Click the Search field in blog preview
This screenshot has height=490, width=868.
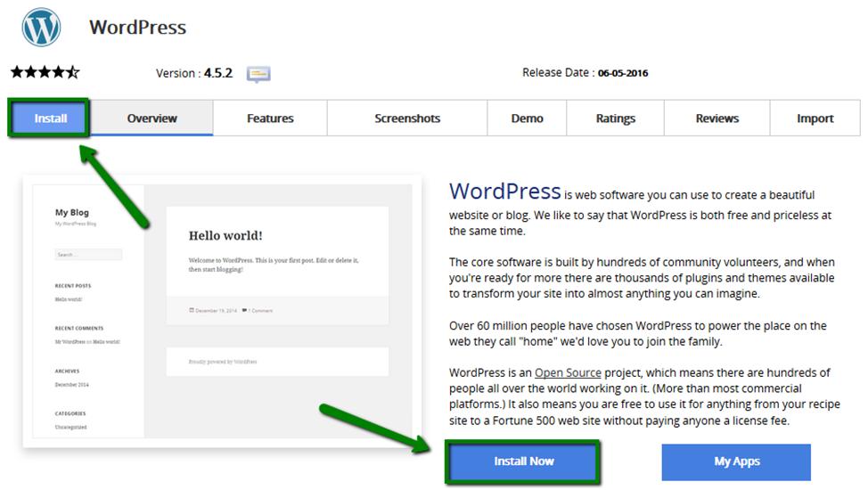point(88,255)
